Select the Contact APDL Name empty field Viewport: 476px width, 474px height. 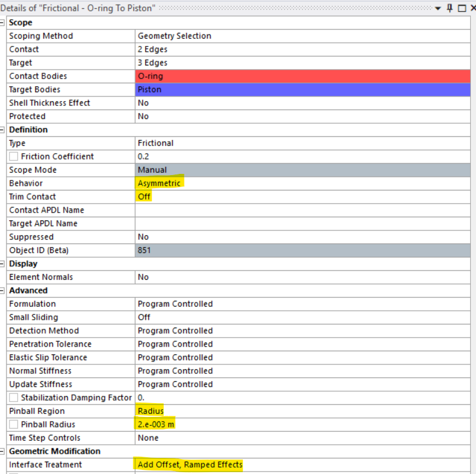[x=238, y=210]
